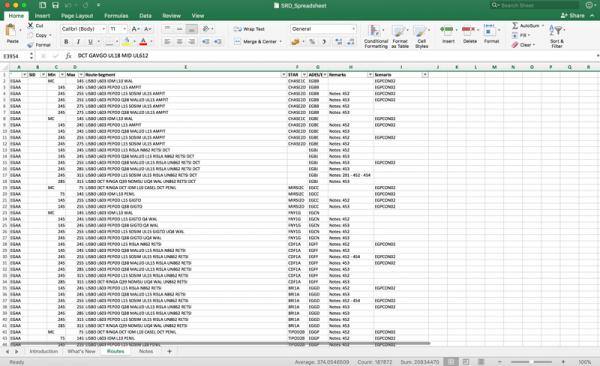Align text left
This screenshot has height=366, width=600.
click(167, 41)
